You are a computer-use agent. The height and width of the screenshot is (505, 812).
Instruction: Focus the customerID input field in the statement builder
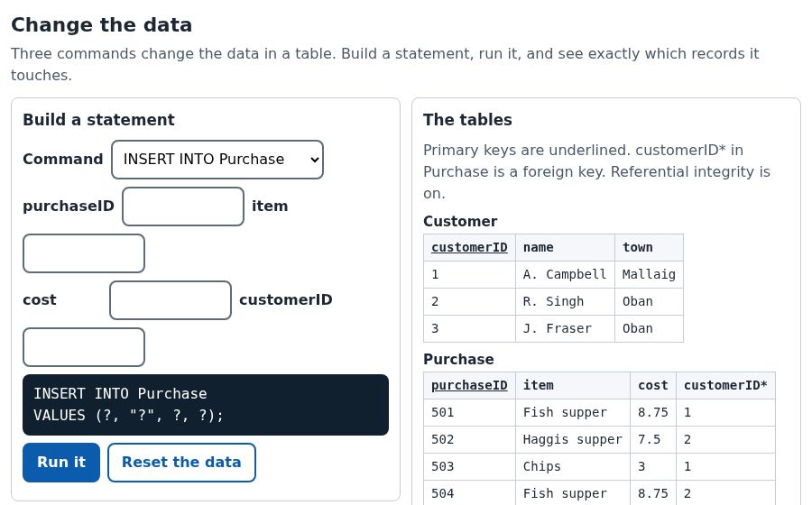[x=84, y=347]
